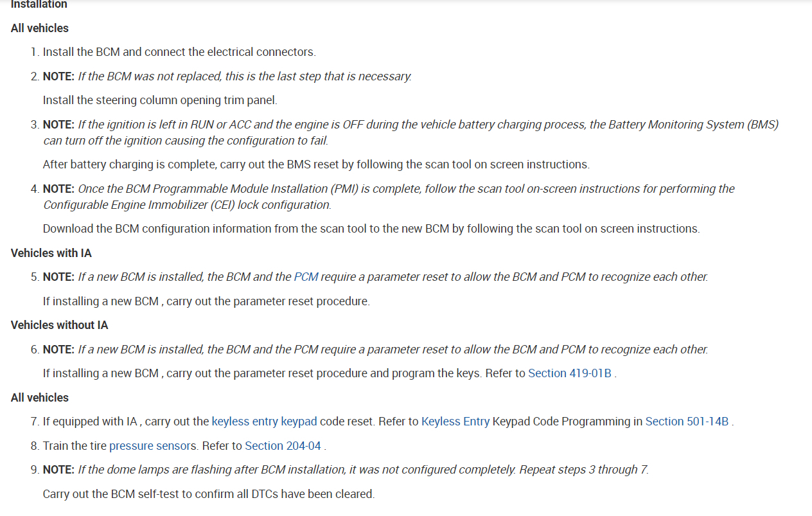Image resolution: width=812 pixels, height=516 pixels.
Task: Click step 1 about installing the BCM
Action: point(179,52)
